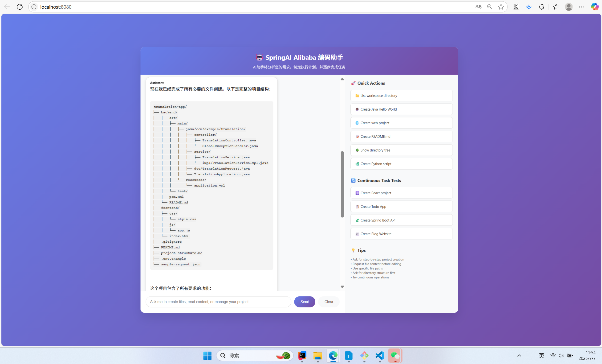Expand hidden icons chevron in the system tray

click(x=519, y=356)
